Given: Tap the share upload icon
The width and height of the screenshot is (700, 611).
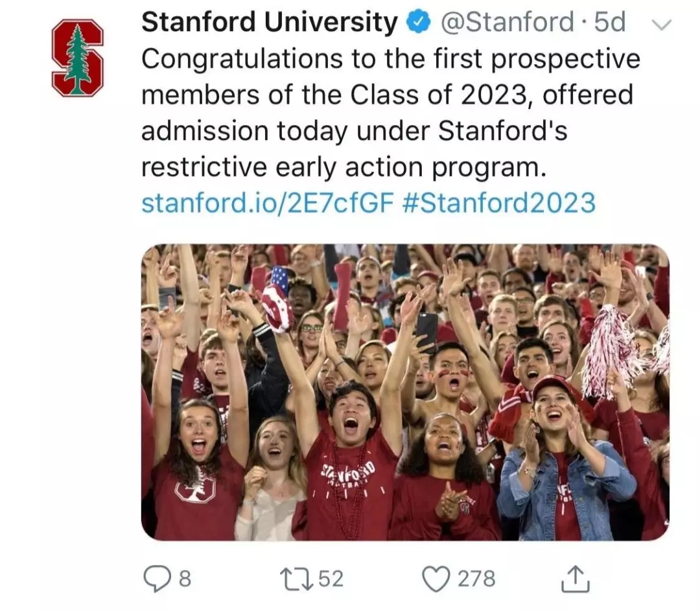Looking at the screenshot, I should click(575, 578).
